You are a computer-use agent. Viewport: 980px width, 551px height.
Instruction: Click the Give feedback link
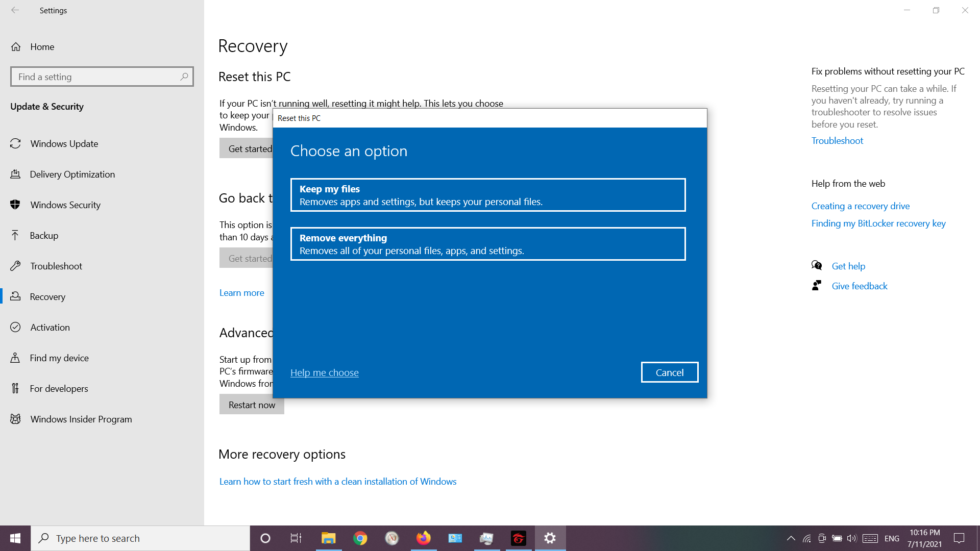(x=859, y=286)
